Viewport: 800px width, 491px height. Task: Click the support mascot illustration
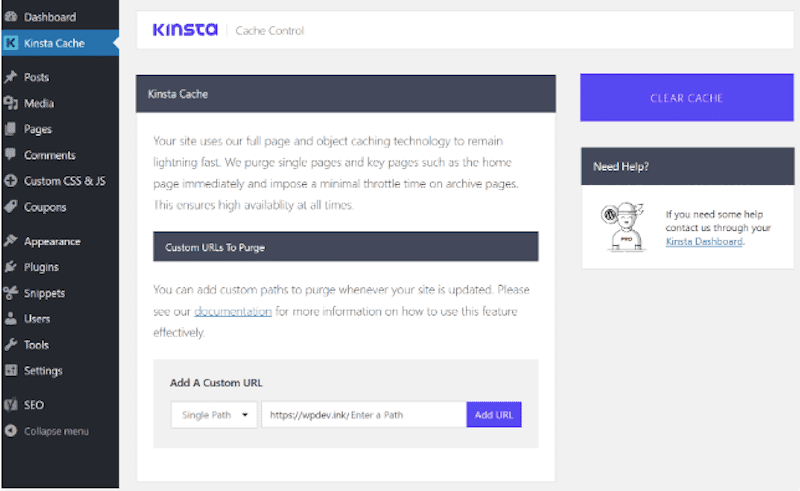coord(622,227)
